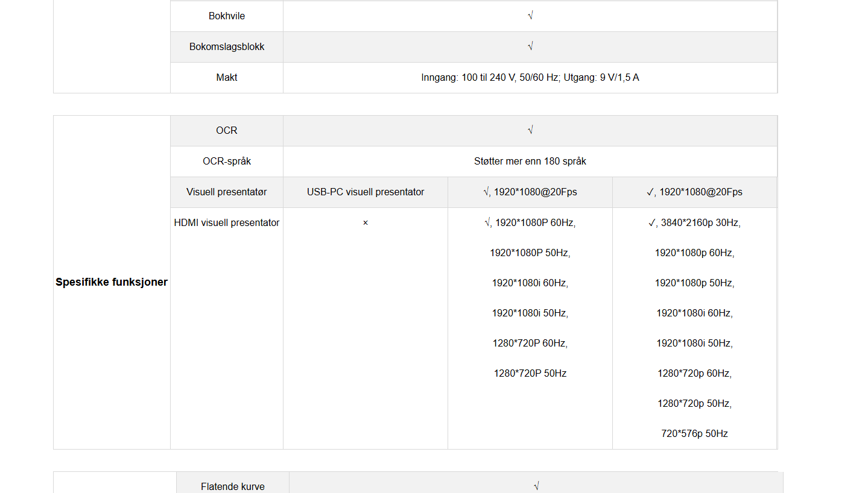
Task: Select the HDMI visuell presentator label
Action: tap(227, 223)
